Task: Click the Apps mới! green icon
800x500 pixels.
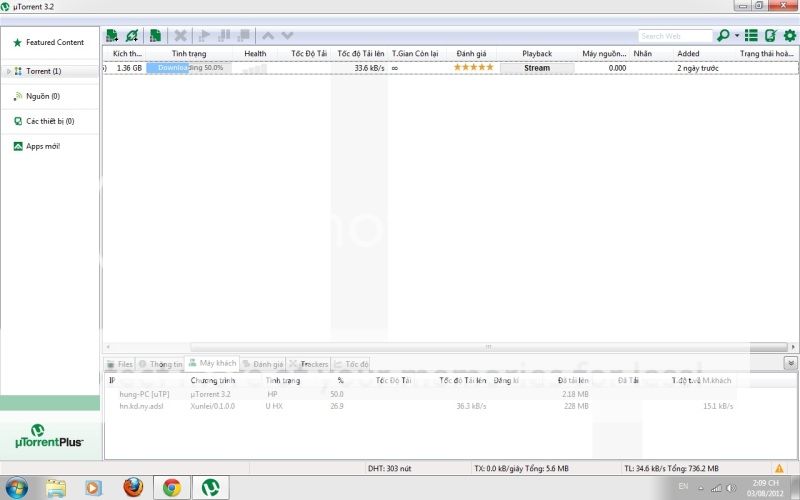Action: pyautogui.click(x=18, y=146)
